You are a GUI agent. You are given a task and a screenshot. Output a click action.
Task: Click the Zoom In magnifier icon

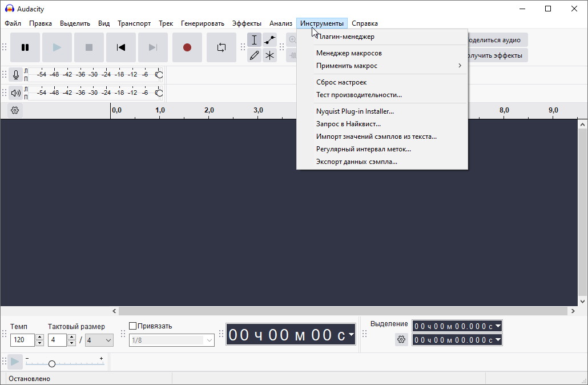tap(292, 40)
